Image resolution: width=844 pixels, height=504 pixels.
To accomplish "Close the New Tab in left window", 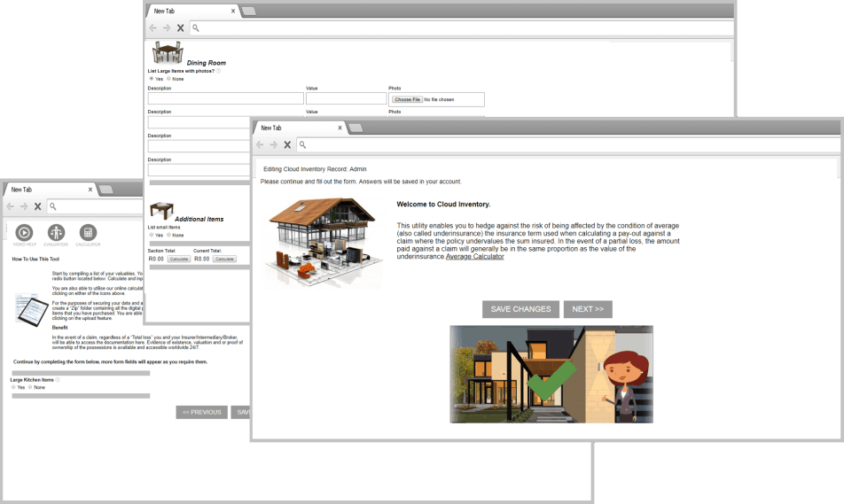I will [90, 190].
